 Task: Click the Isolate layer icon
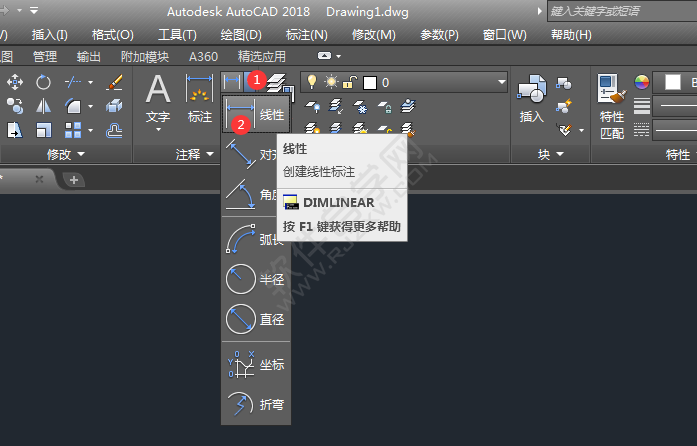tap(336, 106)
